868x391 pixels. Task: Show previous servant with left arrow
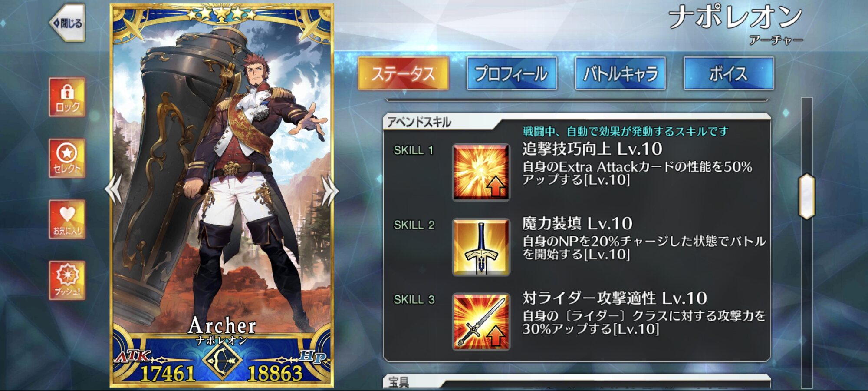pyautogui.click(x=114, y=190)
